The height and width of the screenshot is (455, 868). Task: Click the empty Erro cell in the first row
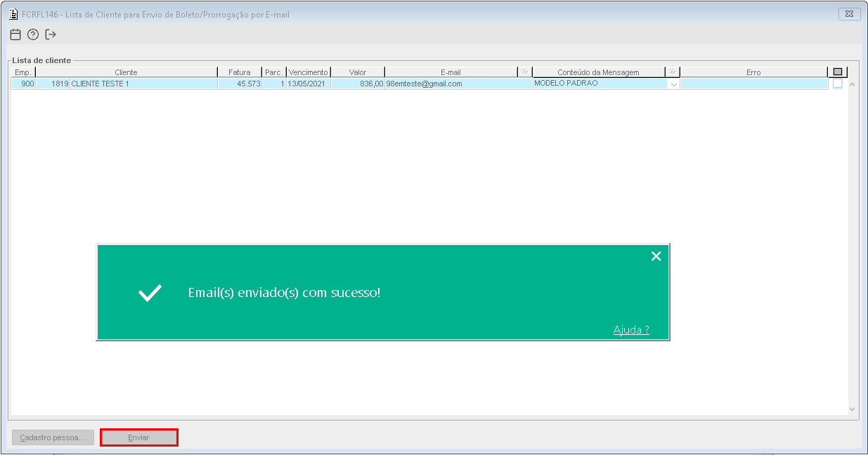753,84
